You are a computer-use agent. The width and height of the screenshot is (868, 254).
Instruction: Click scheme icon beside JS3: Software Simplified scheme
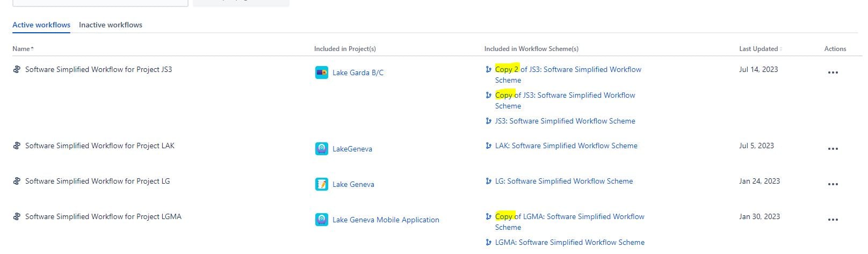point(488,121)
